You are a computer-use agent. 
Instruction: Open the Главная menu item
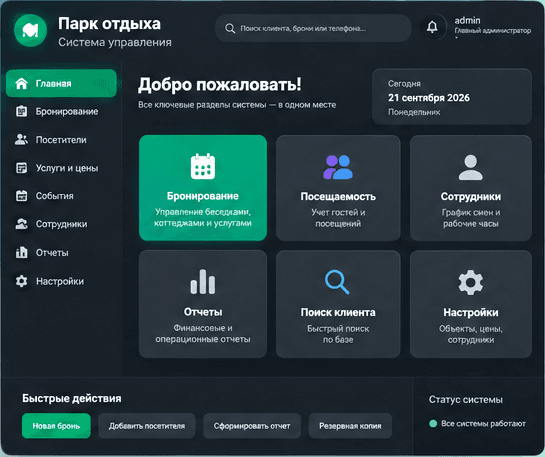click(x=61, y=83)
